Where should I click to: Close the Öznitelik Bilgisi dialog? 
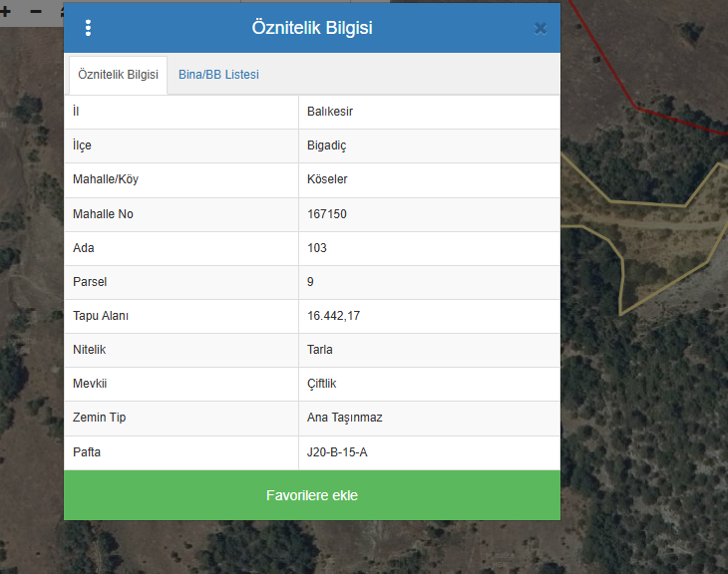(541, 28)
